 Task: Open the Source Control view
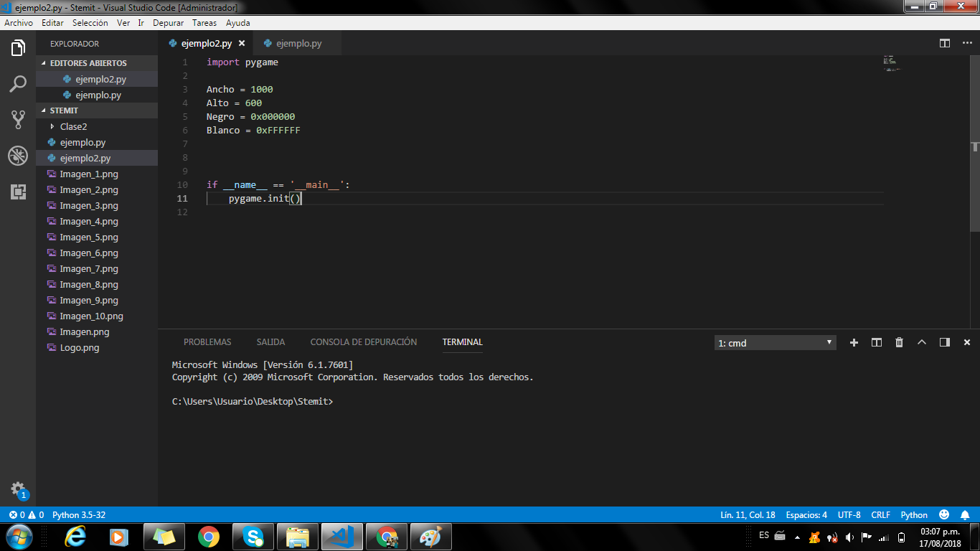click(x=18, y=120)
